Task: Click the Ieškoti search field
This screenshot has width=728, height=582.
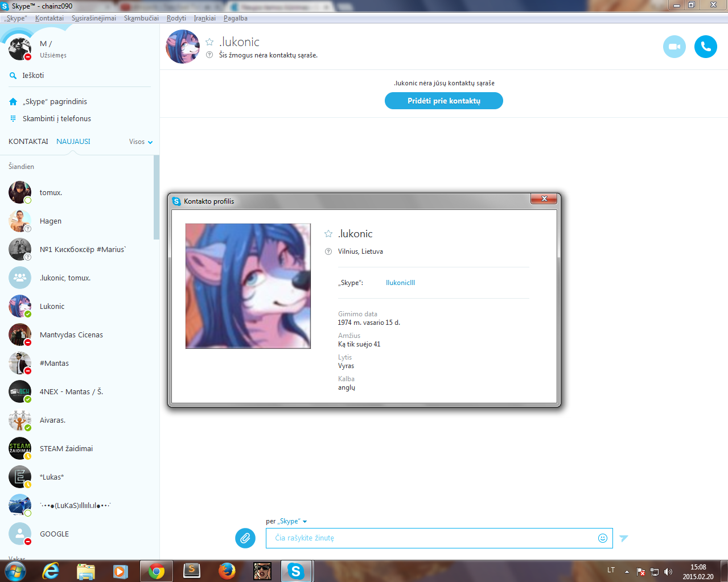Action: (80, 75)
